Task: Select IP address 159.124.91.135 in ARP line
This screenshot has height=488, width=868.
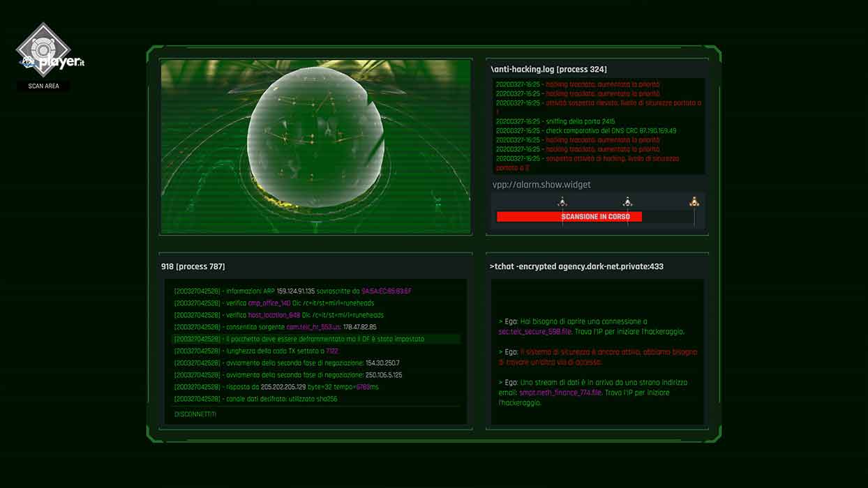Action: tap(296, 291)
